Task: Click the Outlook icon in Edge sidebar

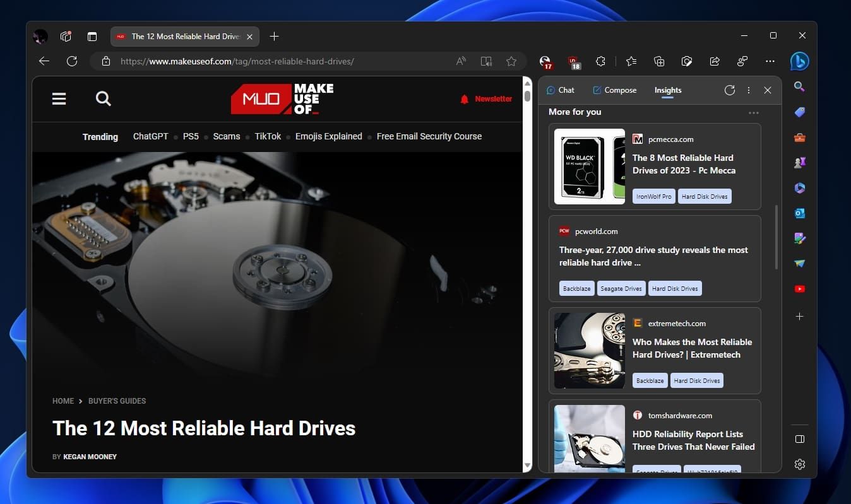Action: 799,213
